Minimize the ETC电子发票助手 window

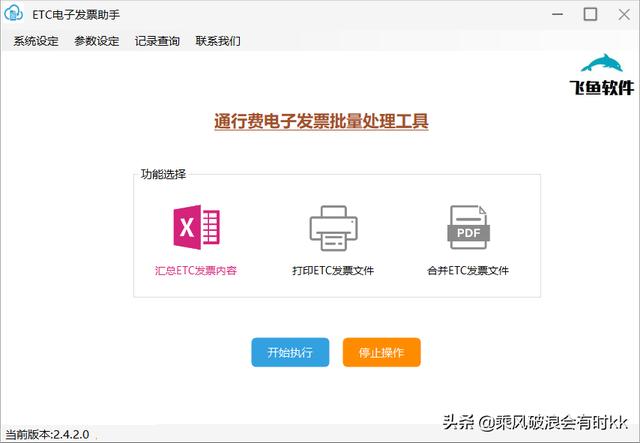tap(558, 14)
